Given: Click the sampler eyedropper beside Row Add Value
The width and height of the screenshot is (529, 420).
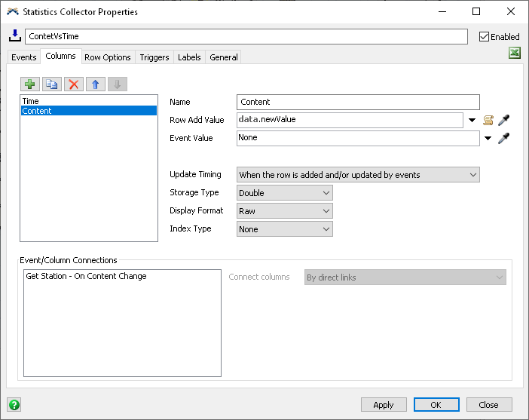Looking at the screenshot, I should (x=504, y=120).
